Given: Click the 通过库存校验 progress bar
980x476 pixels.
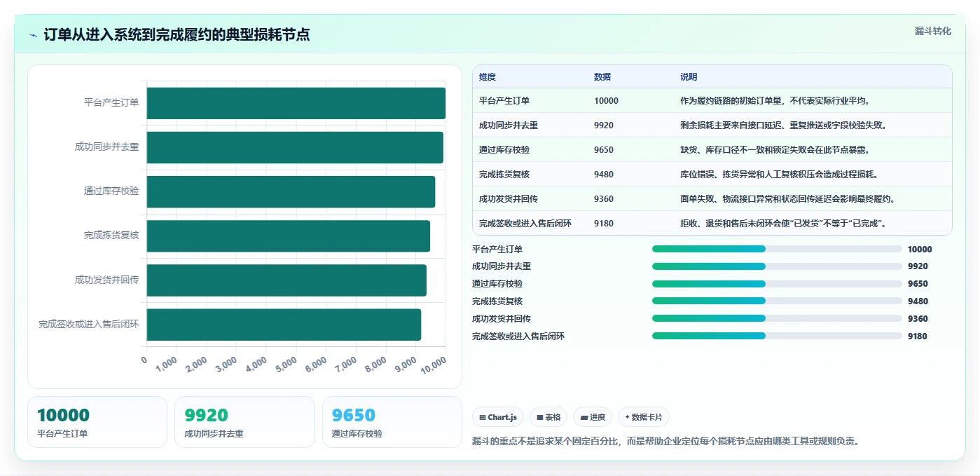Looking at the screenshot, I should [x=777, y=284].
